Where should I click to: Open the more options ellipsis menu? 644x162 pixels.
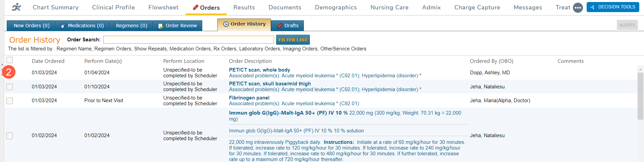(578, 7)
